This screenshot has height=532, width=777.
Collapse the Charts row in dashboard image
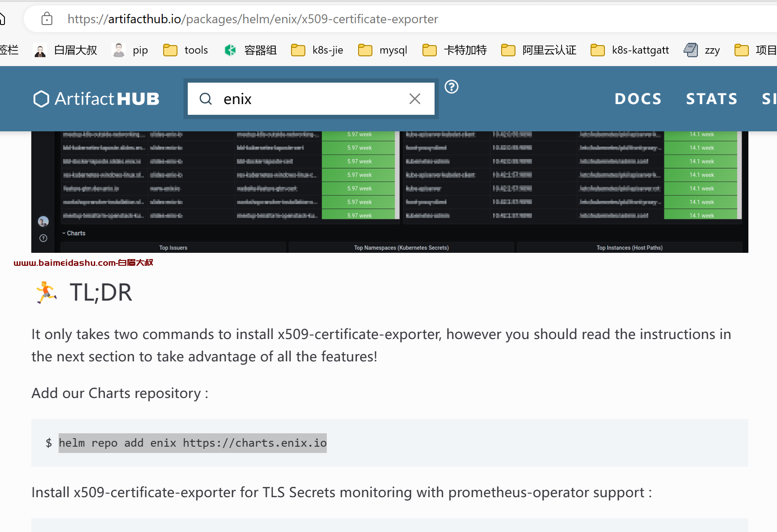74,233
